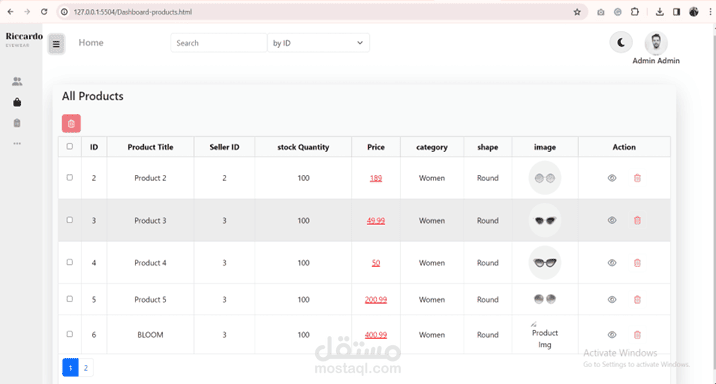Viewport: 716px width, 384px height.
Task: Open the products bag icon in sidebar
Action: 17,102
